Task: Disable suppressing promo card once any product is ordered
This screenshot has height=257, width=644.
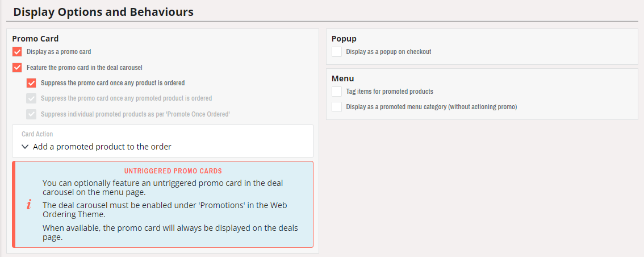Action: pyautogui.click(x=31, y=83)
